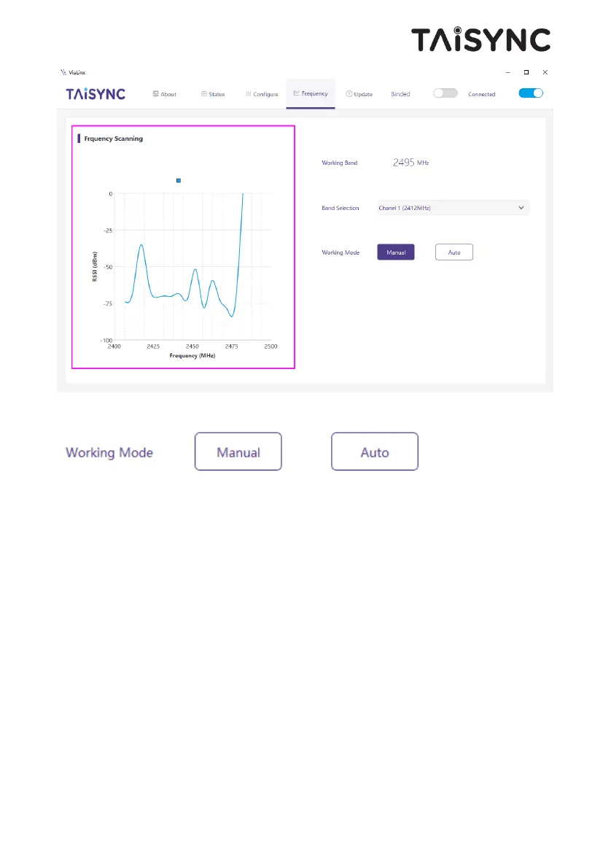Viewport: 611px width, 868px height.
Task: Click the large TAISYNC logo at page top
Action: tap(480, 40)
